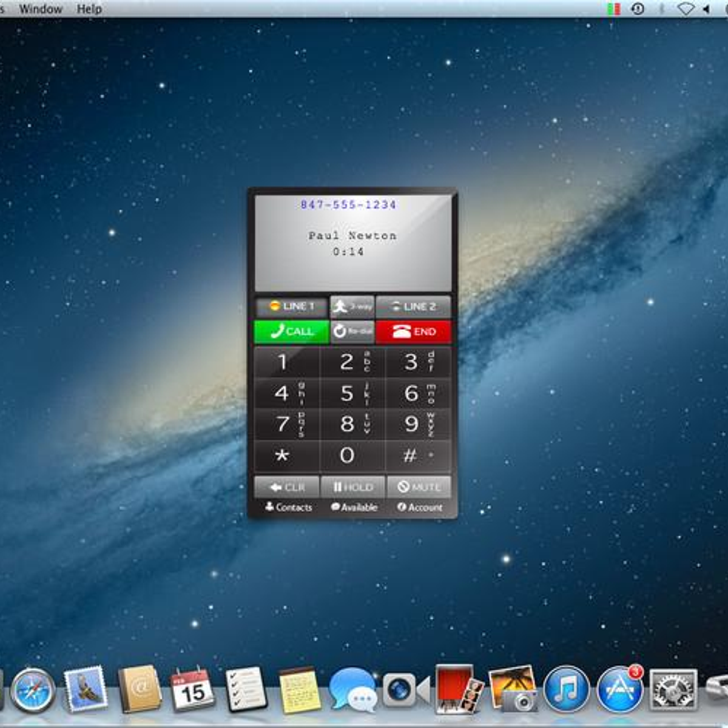Dial digit 2 (abc) on the keypad
Viewport: 728px width, 728px height.
pyautogui.click(x=352, y=362)
